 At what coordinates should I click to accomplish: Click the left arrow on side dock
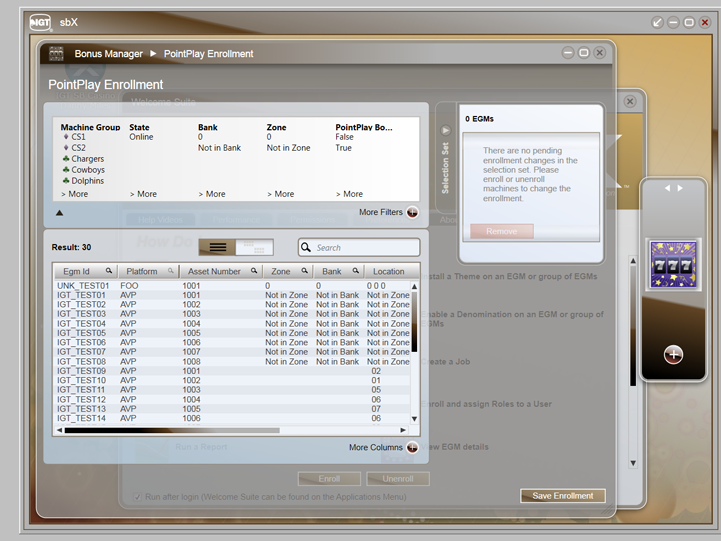667,188
